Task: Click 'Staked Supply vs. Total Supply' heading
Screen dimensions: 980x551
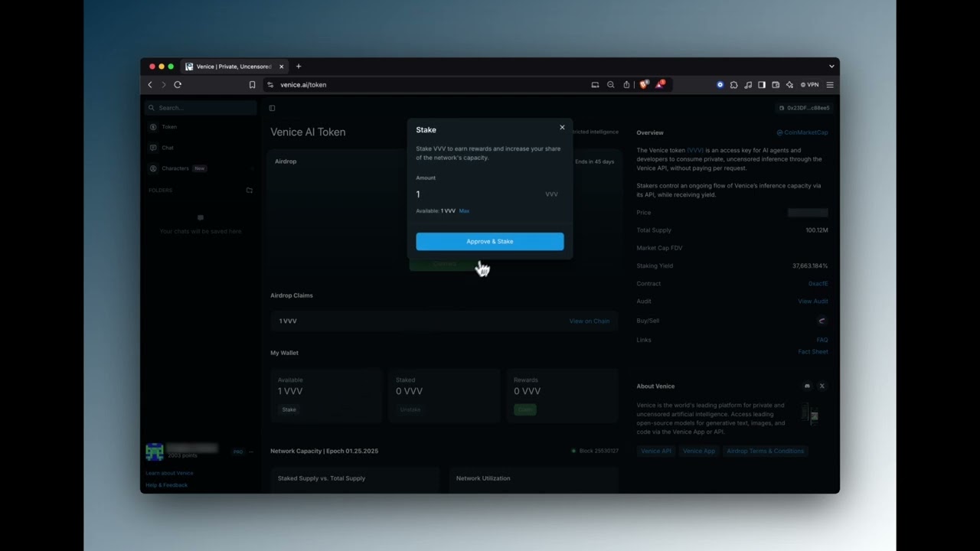Action: 322,478
